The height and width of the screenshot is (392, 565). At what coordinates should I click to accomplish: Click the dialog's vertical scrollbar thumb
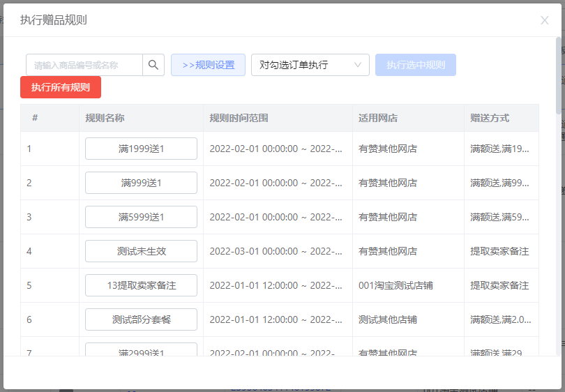point(559,75)
